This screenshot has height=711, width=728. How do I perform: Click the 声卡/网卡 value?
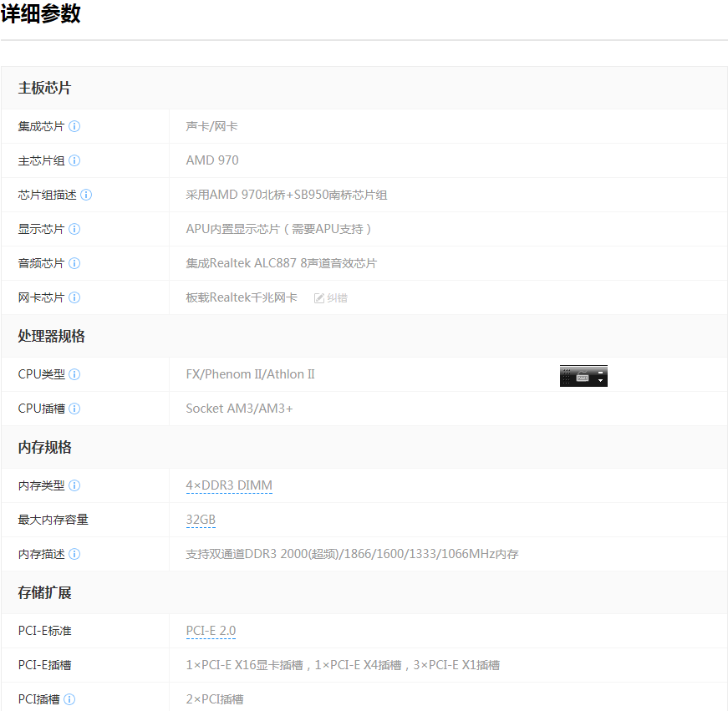pyautogui.click(x=211, y=126)
